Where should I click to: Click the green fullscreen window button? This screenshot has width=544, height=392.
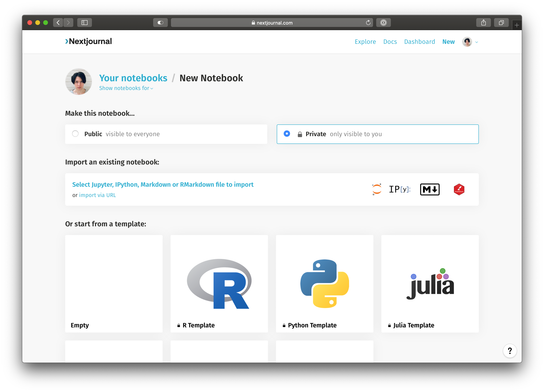point(46,23)
